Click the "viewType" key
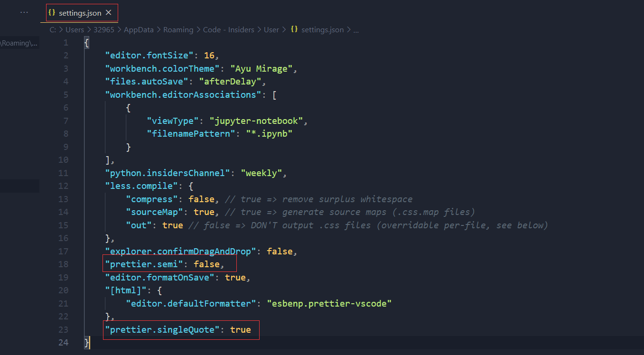Viewport: 644px width, 355px height. pyautogui.click(x=173, y=121)
